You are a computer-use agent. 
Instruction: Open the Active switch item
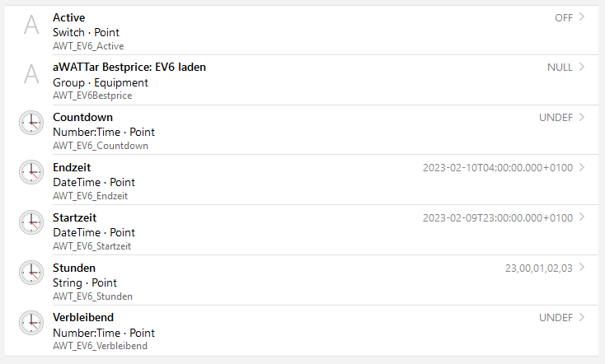click(x=302, y=30)
